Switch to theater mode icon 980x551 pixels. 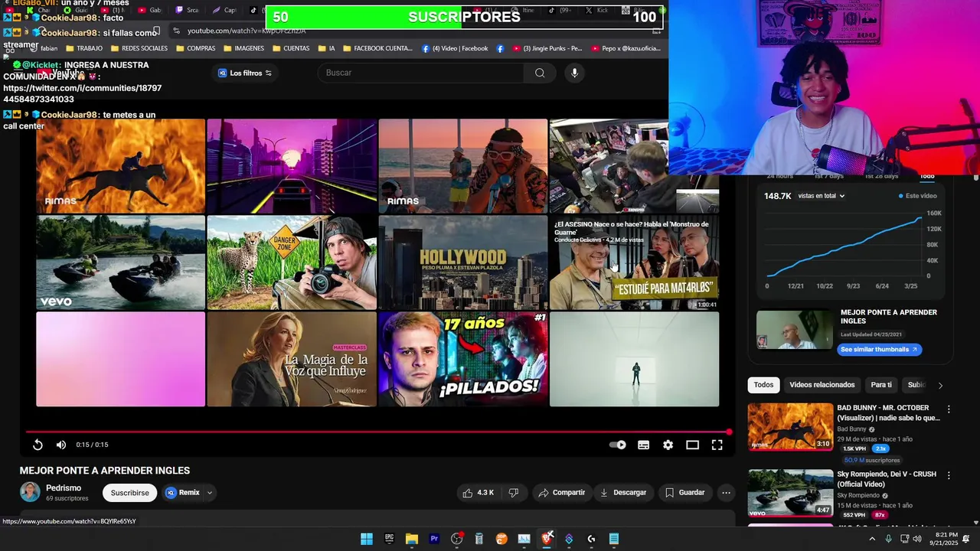(692, 445)
